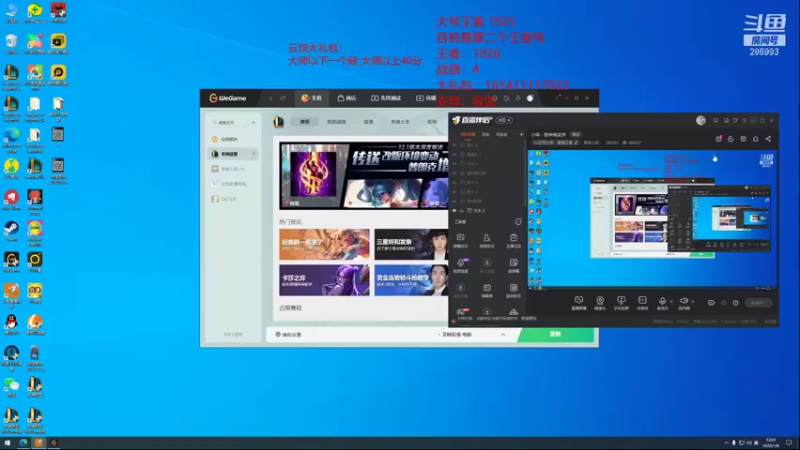Toggle visibility of 图片 2 source
The width and height of the screenshot is (800, 450).
click(454, 192)
